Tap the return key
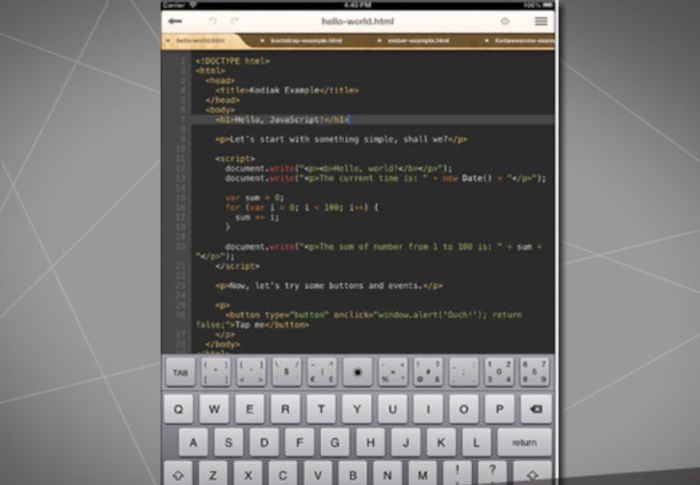The image size is (700, 485). click(x=525, y=443)
